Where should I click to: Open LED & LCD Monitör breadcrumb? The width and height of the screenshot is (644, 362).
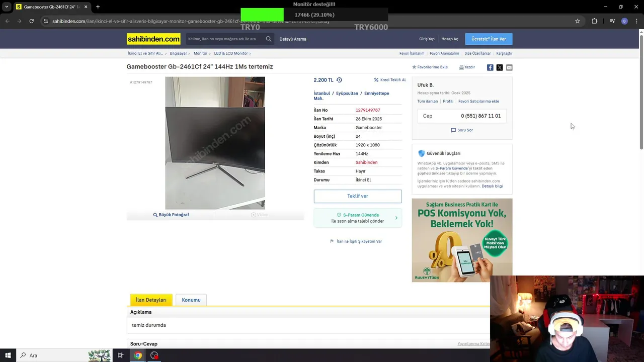[231, 53]
